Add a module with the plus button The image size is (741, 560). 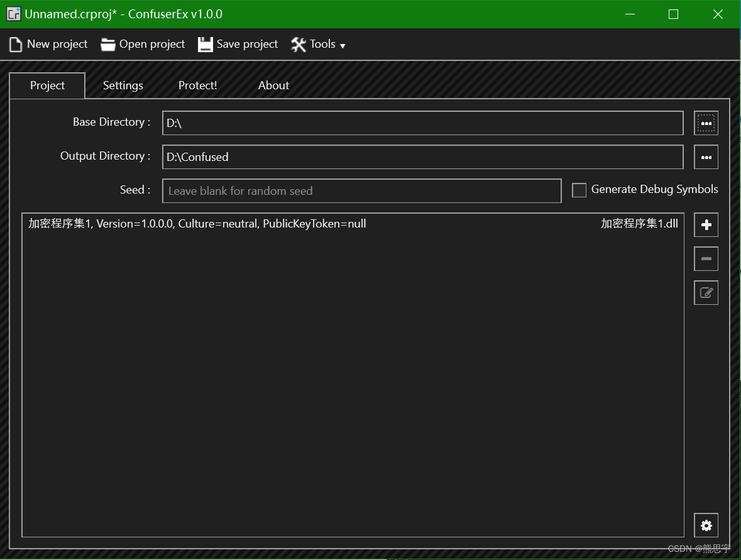(706, 224)
